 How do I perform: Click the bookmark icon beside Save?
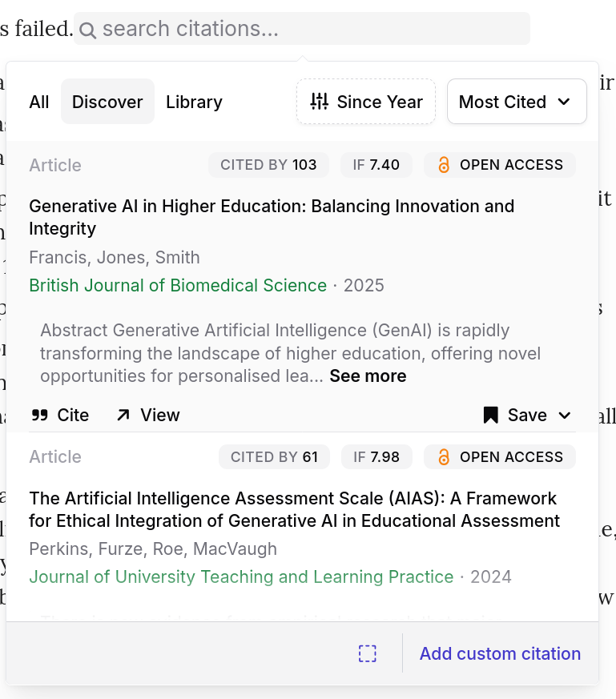coord(489,415)
